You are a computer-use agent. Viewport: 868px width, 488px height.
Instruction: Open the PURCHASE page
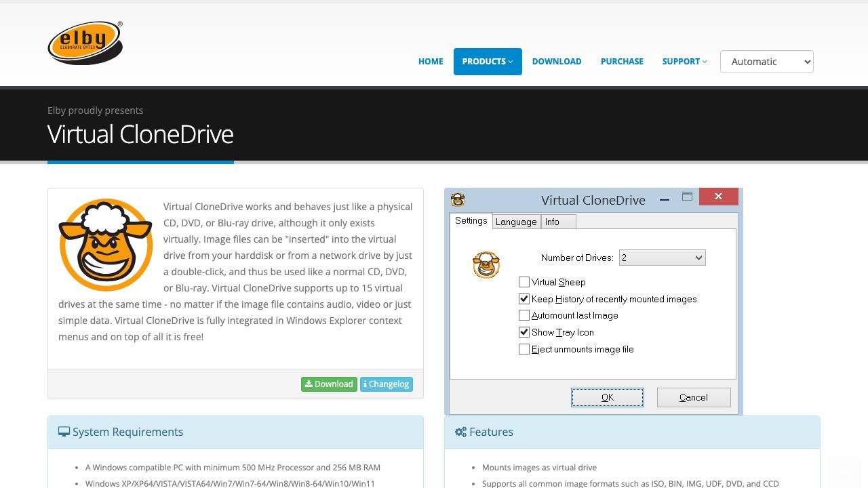click(x=622, y=62)
